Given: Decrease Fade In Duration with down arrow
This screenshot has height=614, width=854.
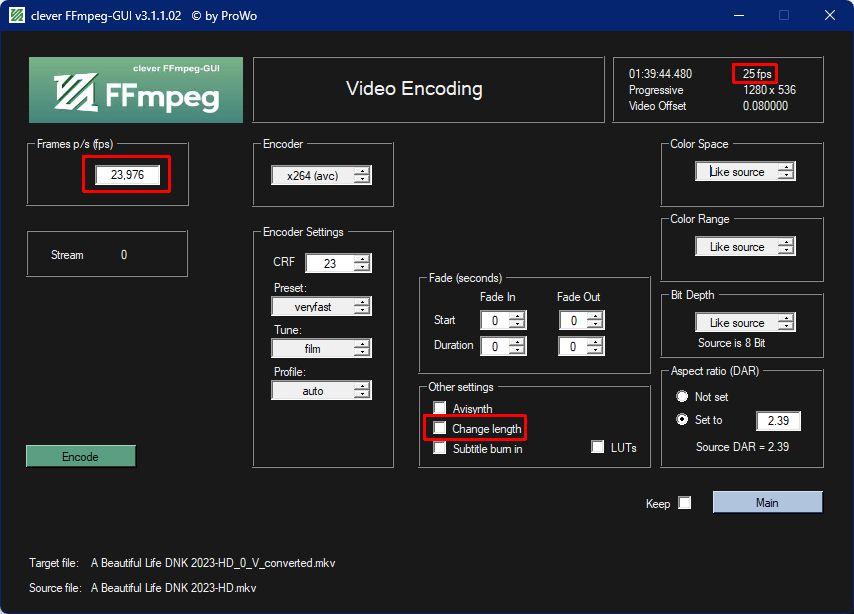Looking at the screenshot, I should tap(517, 351).
